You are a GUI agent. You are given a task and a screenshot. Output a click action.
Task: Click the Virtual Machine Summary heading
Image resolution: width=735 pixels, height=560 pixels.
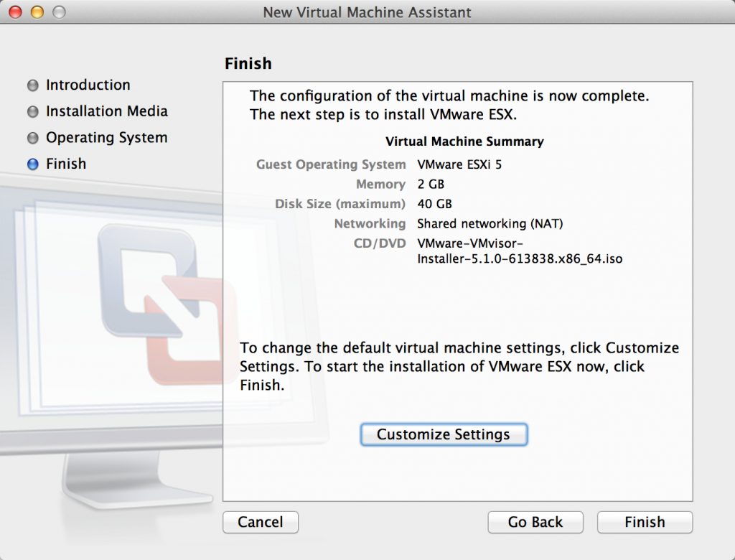pyautogui.click(x=464, y=141)
